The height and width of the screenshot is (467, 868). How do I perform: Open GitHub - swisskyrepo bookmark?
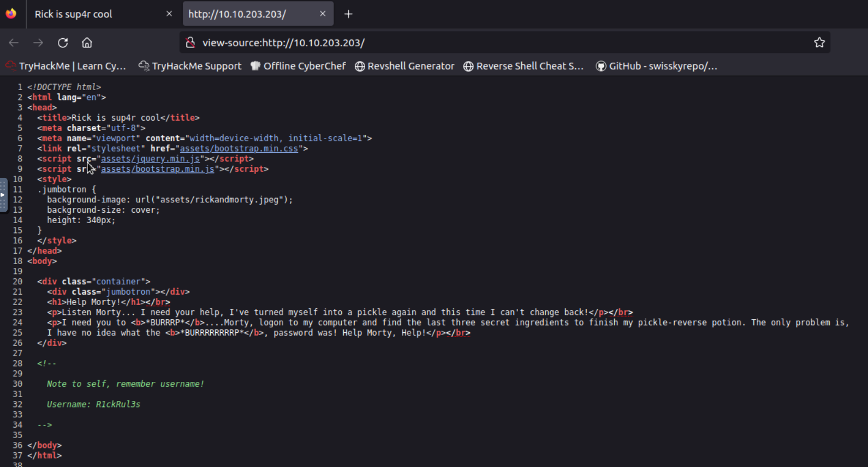(x=656, y=66)
